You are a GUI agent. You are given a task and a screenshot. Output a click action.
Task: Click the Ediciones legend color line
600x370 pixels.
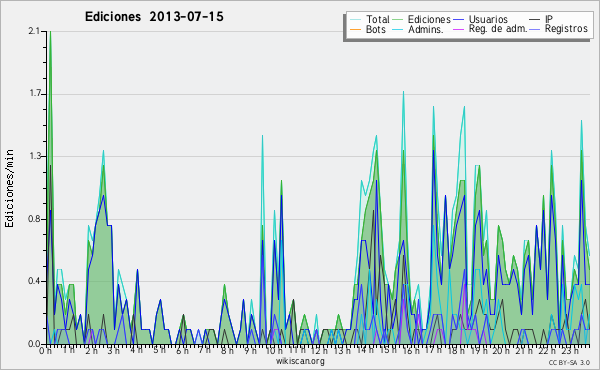[398, 20]
